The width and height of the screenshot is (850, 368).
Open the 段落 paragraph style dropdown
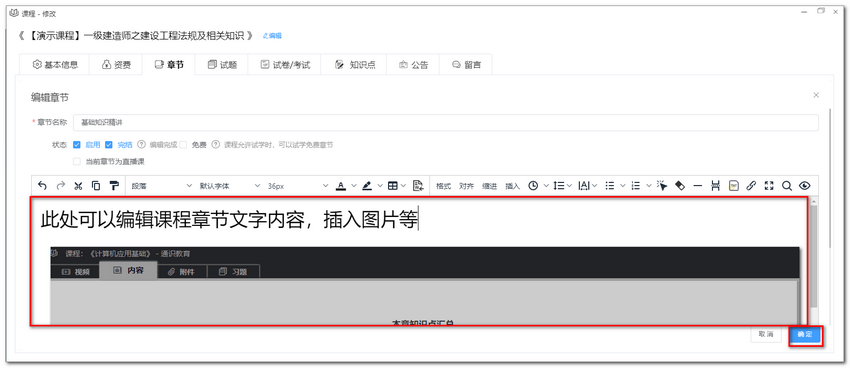(x=162, y=186)
